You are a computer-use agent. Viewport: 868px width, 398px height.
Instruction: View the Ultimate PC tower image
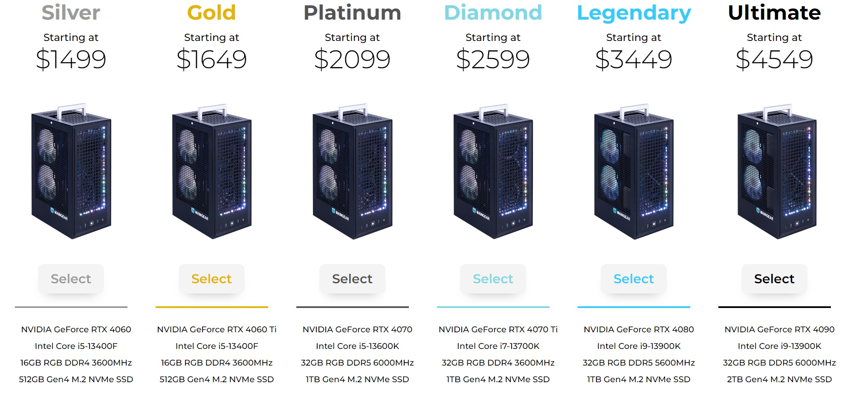point(777,171)
